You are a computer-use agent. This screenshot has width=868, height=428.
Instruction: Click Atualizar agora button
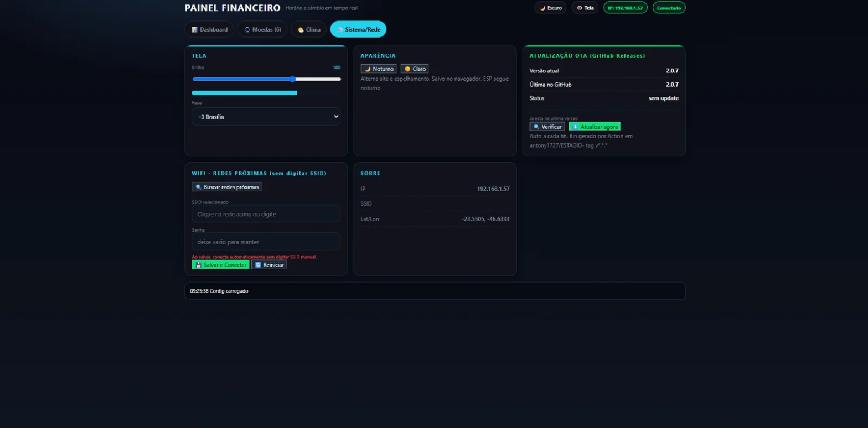[x=595, y=127]
